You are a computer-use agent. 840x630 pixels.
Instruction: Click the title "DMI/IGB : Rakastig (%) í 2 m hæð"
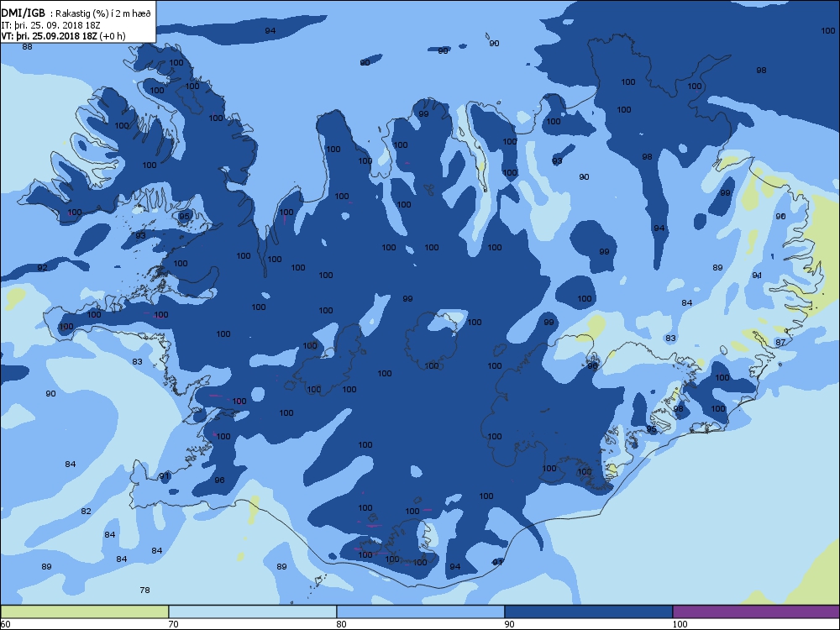point(76,13)
